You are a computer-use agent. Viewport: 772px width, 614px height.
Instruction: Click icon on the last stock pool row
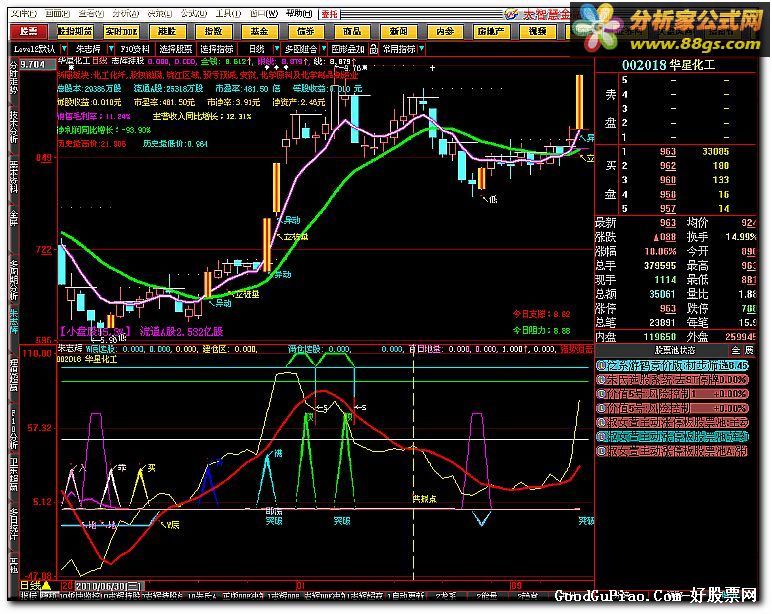pyautogui.click(x=601, y=451)
